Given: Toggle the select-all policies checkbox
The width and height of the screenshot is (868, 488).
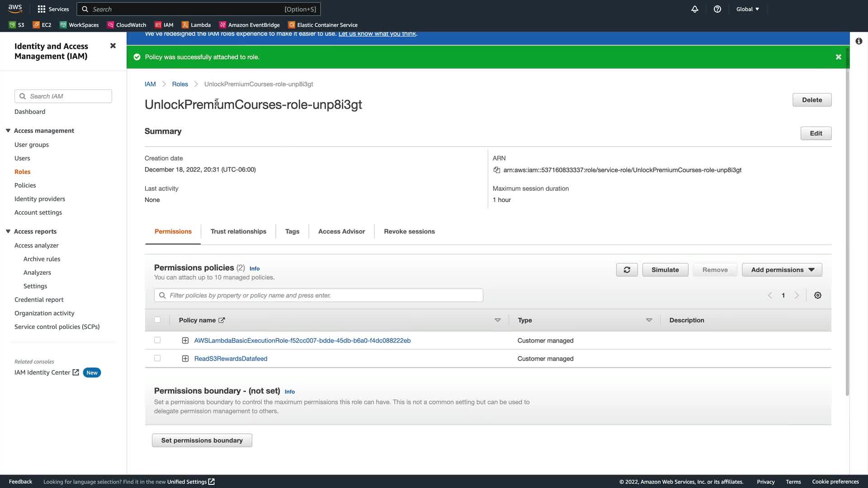Looking at the screenshot, I should pyautogui.click(x=157, y=320).
